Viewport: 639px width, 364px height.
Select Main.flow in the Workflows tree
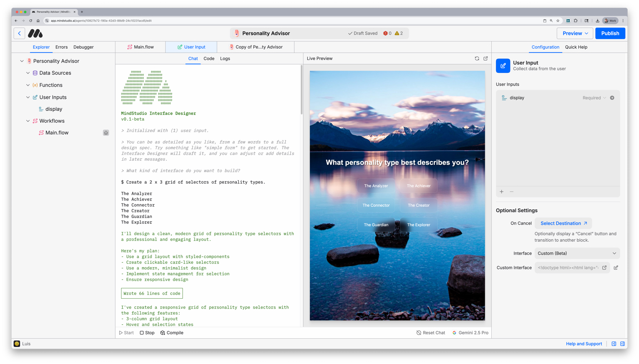(x=57, y=133)
